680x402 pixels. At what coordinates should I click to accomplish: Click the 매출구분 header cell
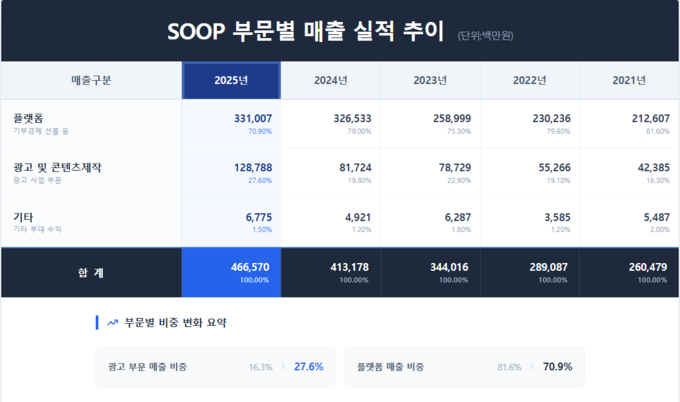91,80
